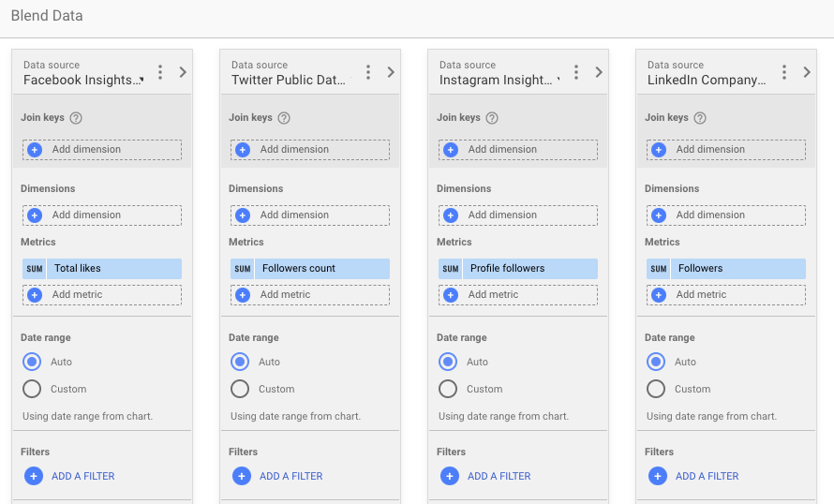
Task: Add a join key dimension to Instagram Insights
Action: point(518,150)
